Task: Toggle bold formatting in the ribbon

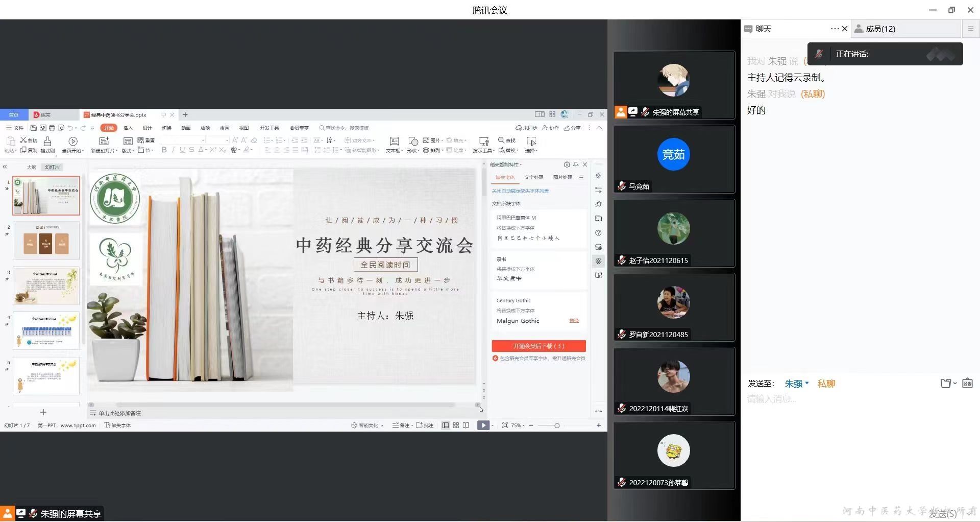Action: point(164,150)
